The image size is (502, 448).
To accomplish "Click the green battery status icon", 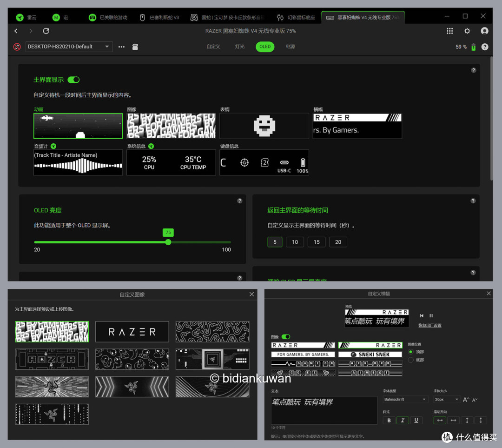I will coord(473,47).
